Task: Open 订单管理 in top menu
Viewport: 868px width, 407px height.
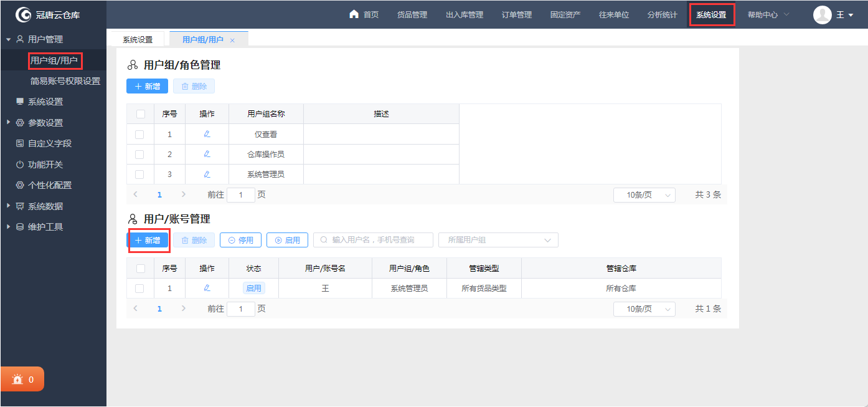Action: click(x=517, y=14)
